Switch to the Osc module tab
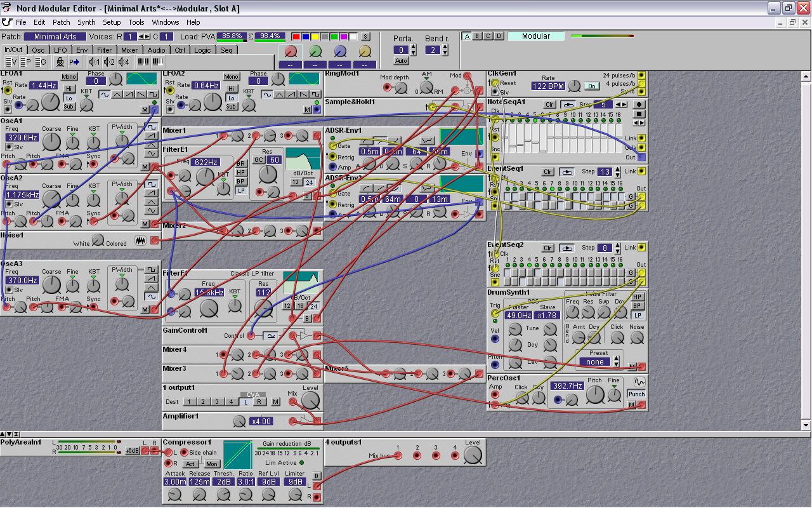 tap(38, 50)
